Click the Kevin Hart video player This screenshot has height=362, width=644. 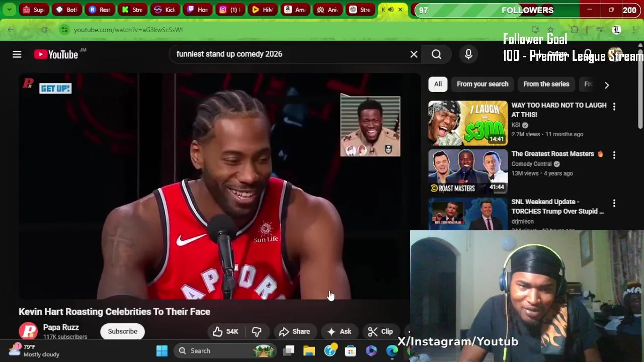pos(219,187)
